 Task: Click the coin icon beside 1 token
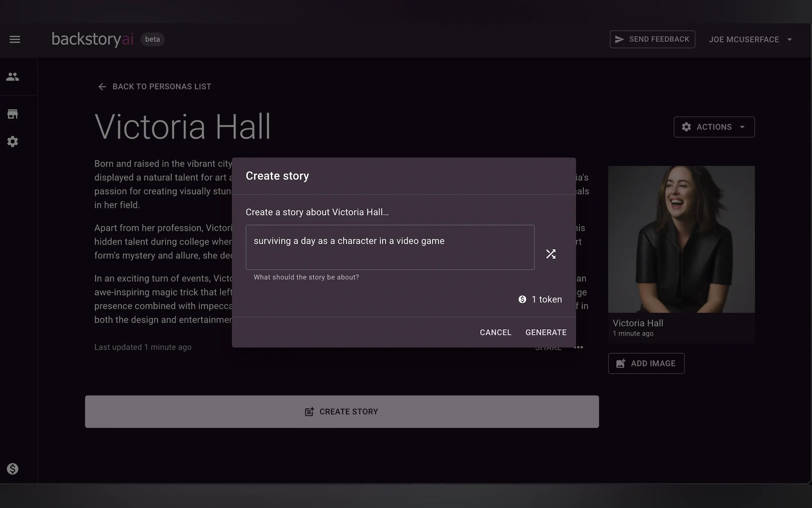click(522, 299)
